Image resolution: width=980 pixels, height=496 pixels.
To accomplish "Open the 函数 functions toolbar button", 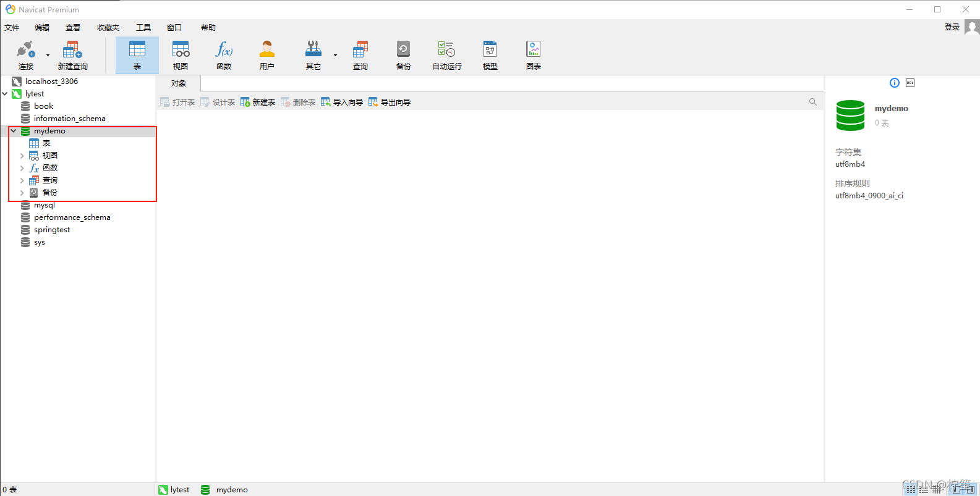I will coord(224,55).
